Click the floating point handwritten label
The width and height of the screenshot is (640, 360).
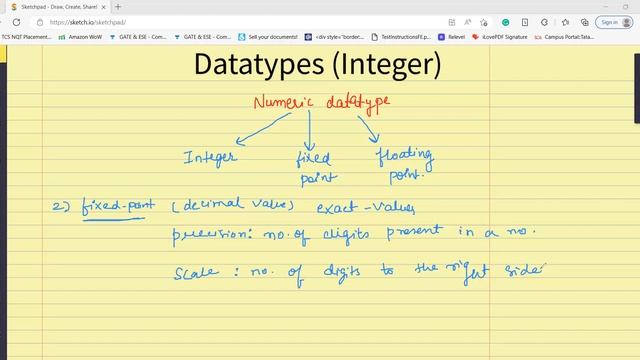pyautogui.click(x=404, y=165)
